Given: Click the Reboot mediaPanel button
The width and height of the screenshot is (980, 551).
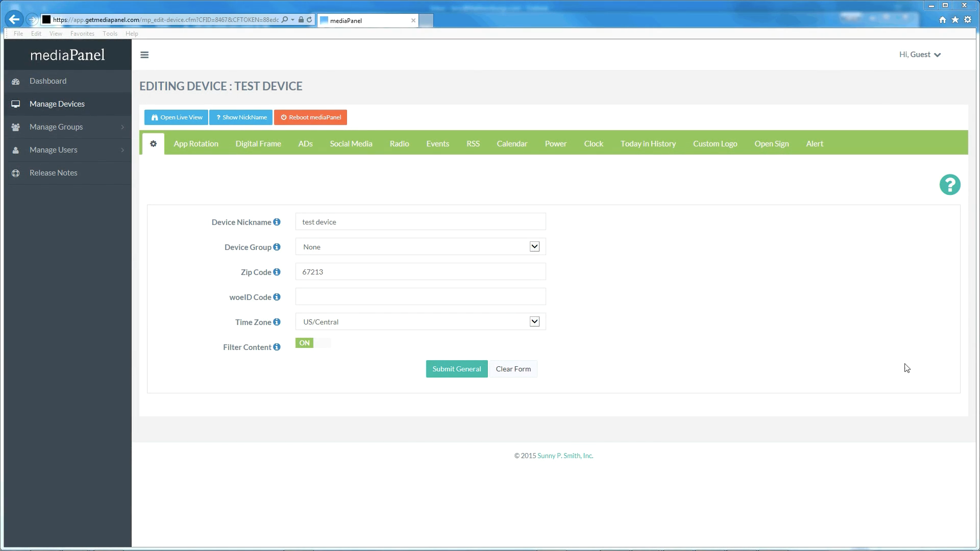Looking at the screenshot, I should 310,117.
